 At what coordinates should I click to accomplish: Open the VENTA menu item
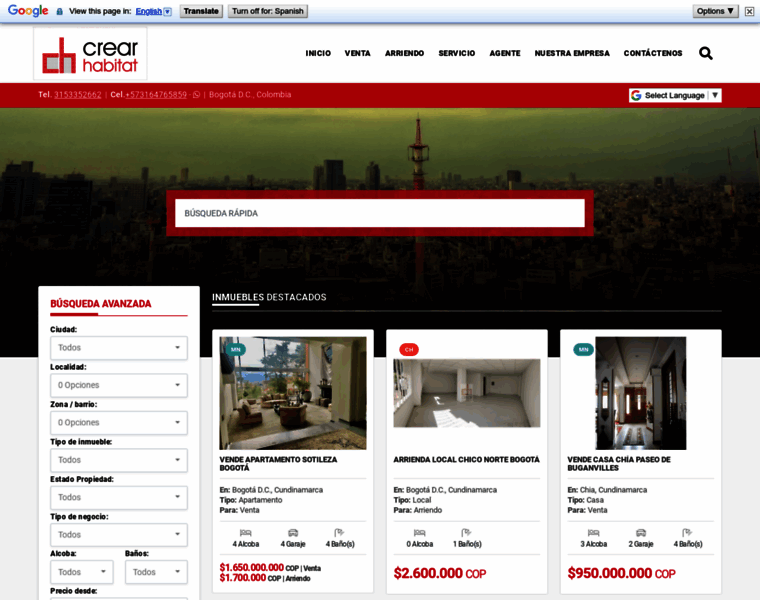tap(358, 53)
